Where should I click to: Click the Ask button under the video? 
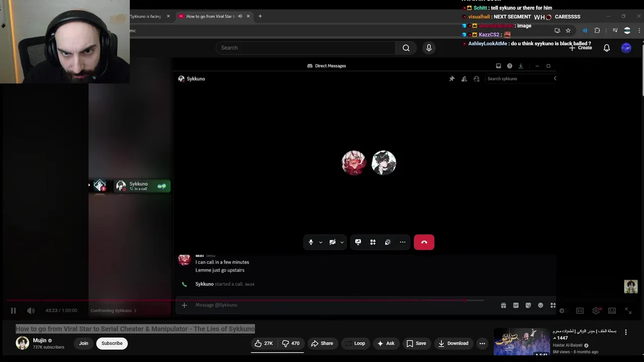tap(386, 343)
